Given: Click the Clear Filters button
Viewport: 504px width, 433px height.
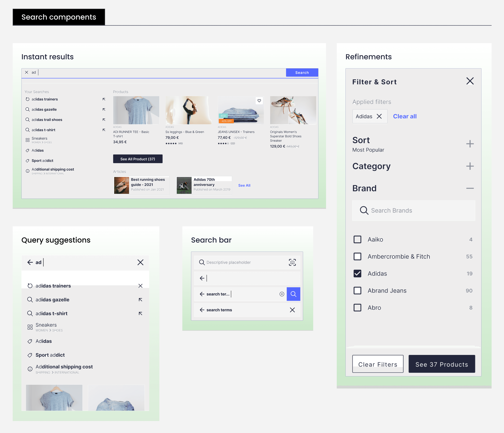Looking at the screenshot, I should point(378,364).
